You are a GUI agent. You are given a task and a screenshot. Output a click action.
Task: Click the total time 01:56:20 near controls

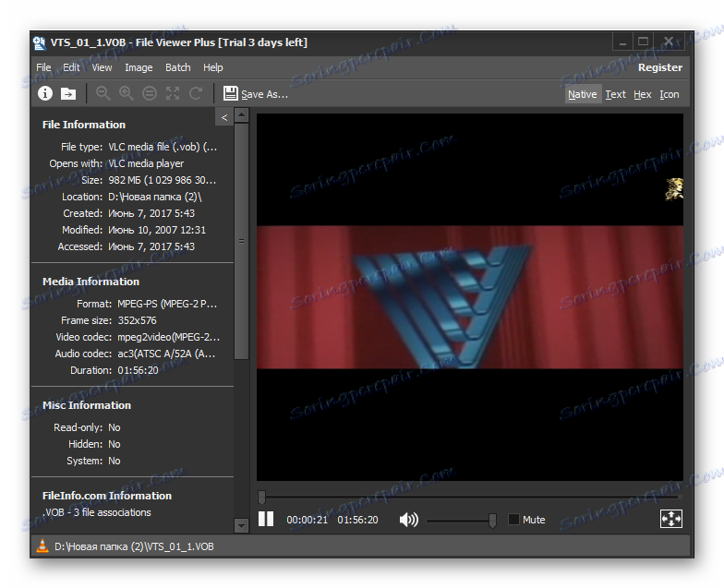(x=357, y=520)
